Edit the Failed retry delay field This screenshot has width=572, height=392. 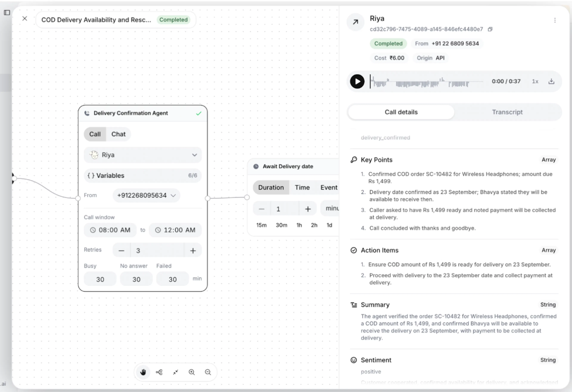[172, 279]
